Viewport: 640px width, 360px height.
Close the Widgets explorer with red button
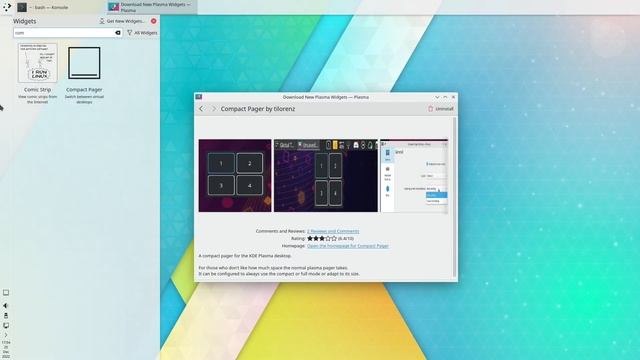tap(153, 21)
